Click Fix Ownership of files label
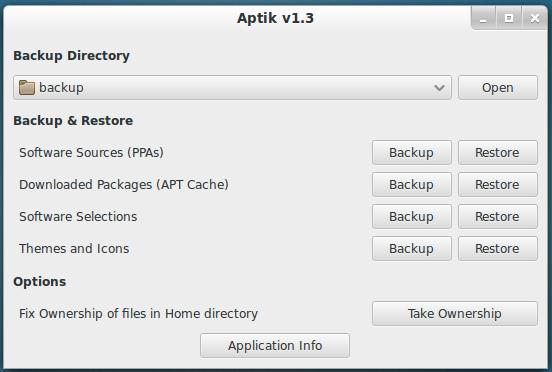The image size is (552, 372). coord(138,313)
